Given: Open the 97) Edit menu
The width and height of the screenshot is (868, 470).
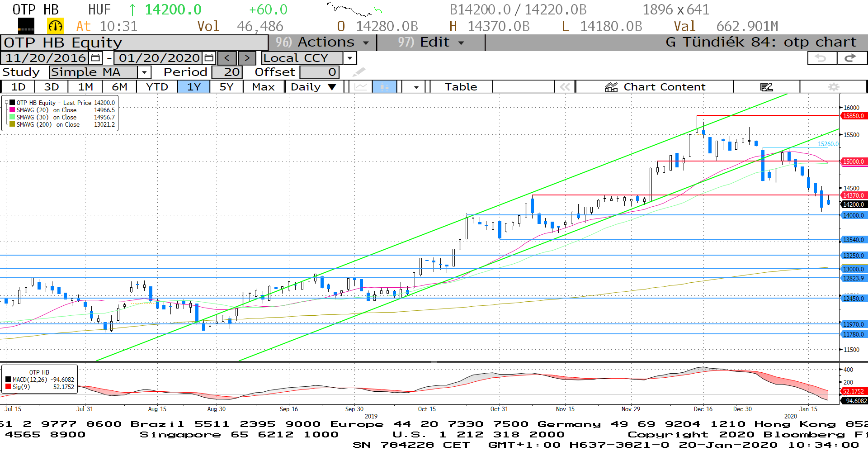Looking at the screenshot, I should tap(431, 42).
